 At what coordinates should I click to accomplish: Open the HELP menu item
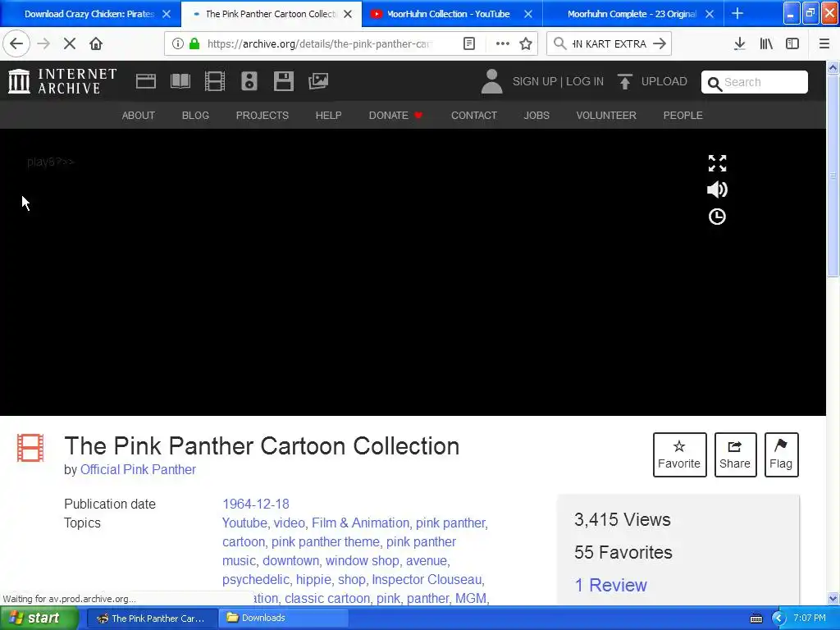[328, 115]
